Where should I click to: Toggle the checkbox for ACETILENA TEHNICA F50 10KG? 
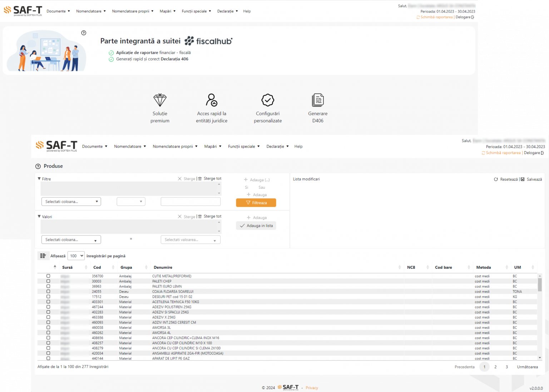point(48,302)
